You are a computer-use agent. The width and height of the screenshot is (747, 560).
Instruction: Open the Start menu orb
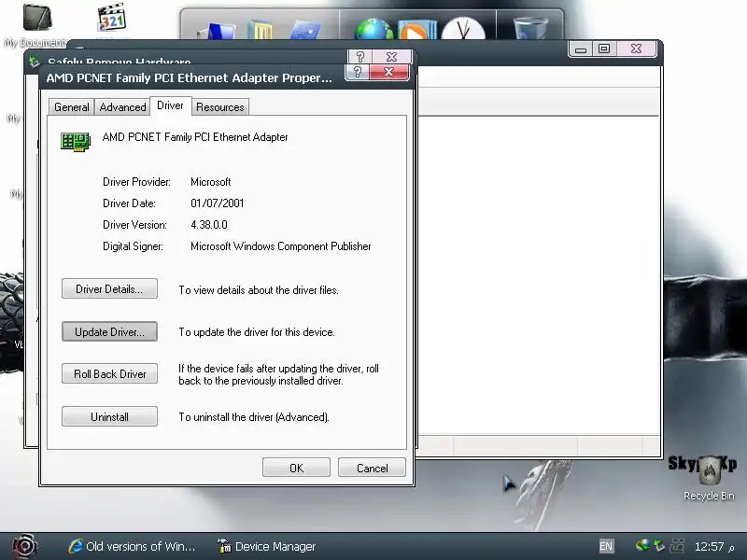(x=25, y=546)
